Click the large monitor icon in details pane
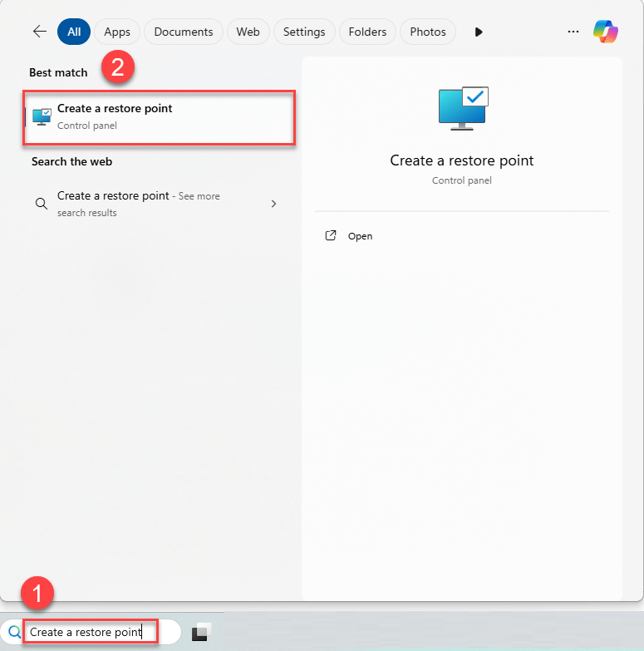Screen dimensions: 644x651 463,110
